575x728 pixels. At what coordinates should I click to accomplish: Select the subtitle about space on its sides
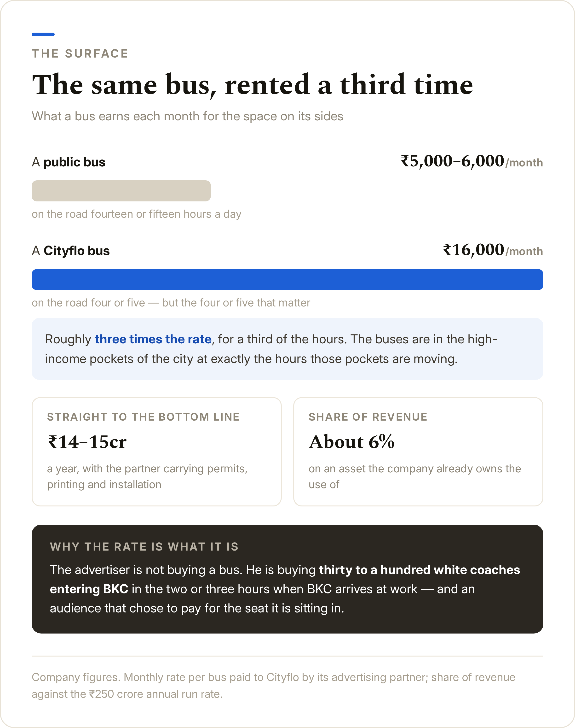[x=188, y=116]
